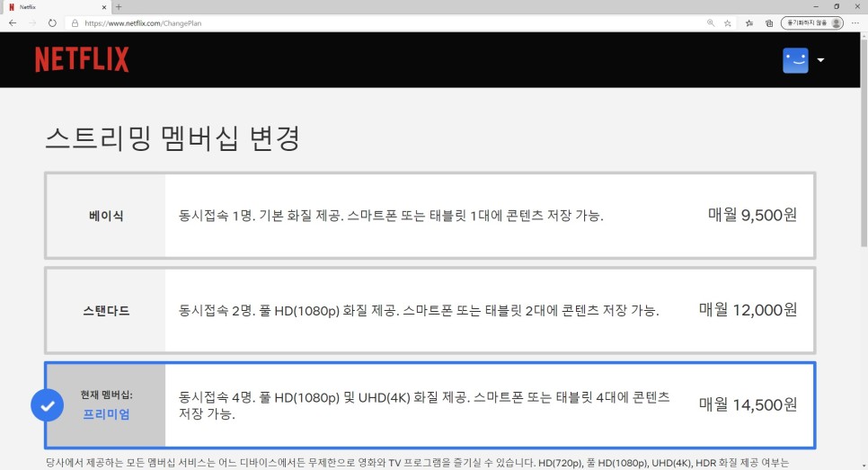The width and height of the screenshot is (868, 470).
Task: Click the browser sync profile button
Action: (x=812, y=22)
